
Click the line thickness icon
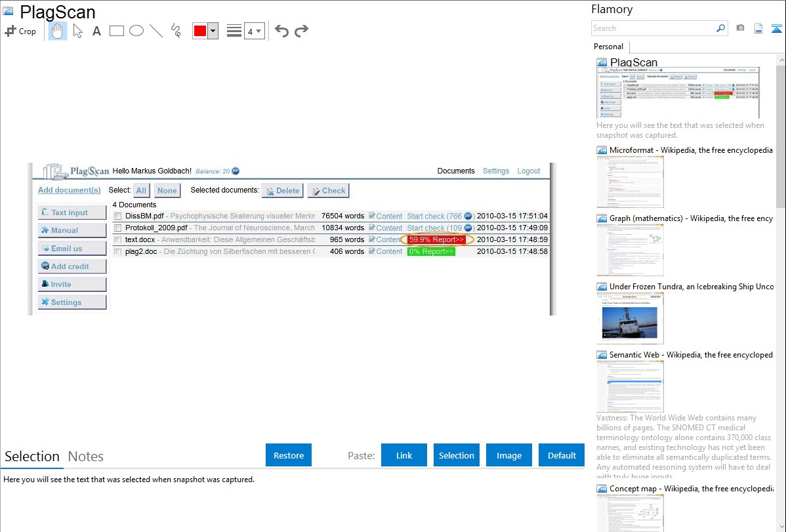tap(234, 31)
